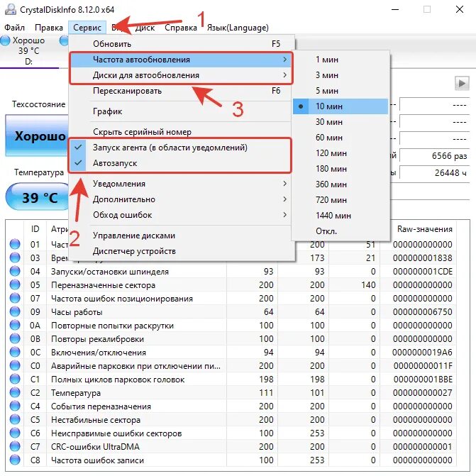Expand Диски для автообновления submenu
This screenshot has width=476, height=476.
(181, 75)
